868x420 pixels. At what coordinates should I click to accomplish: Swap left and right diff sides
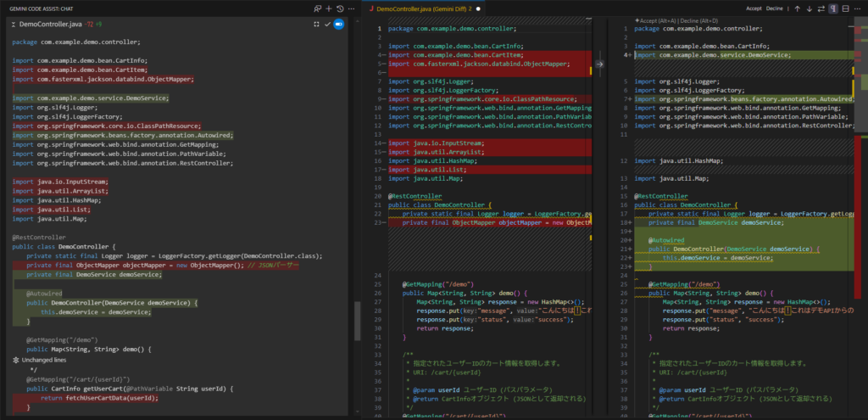click(821, 8)
